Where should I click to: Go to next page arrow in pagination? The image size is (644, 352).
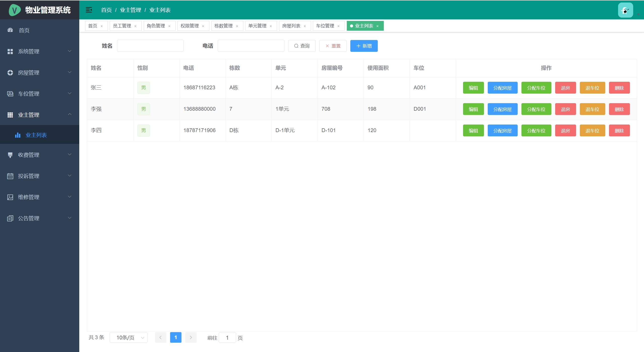191,337
